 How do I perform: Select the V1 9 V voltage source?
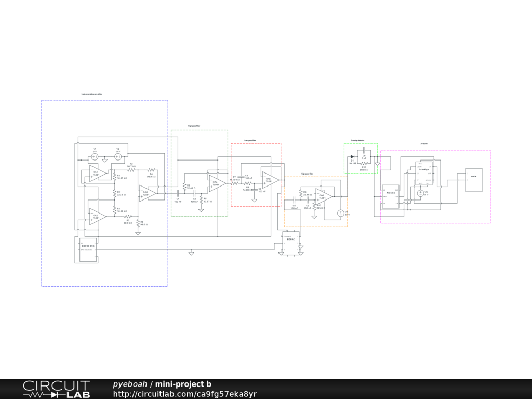click(x=95, y=156)
